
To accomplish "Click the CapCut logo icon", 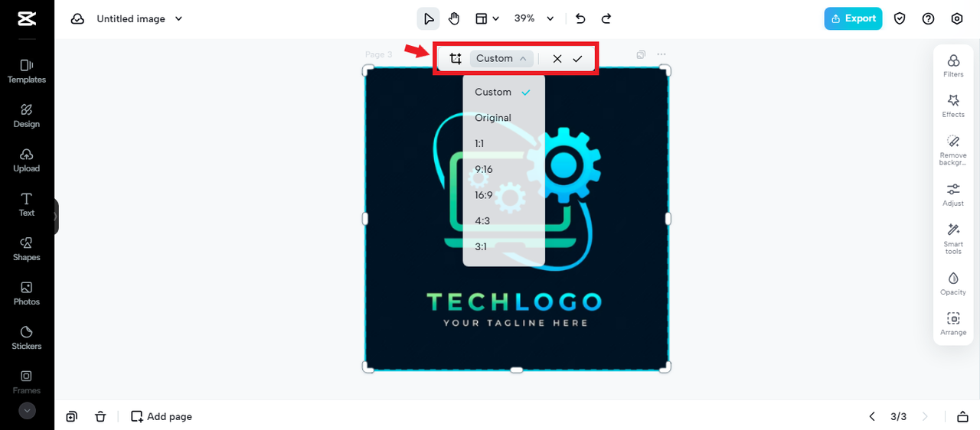I will 27,18.
